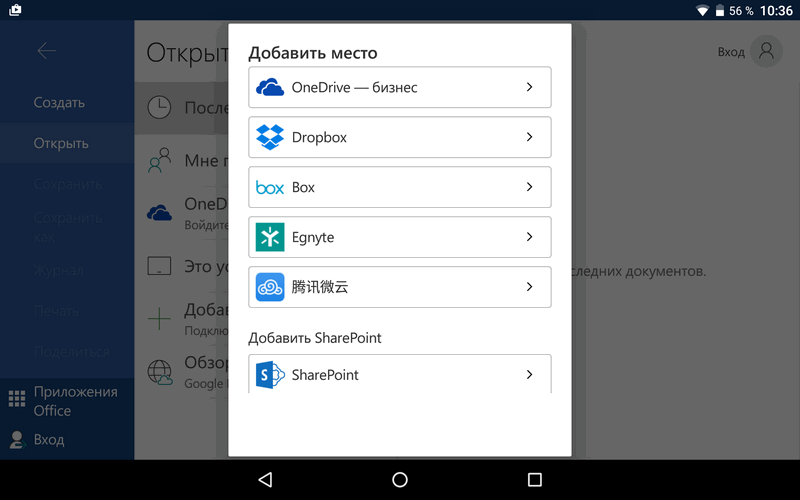The width and height of the screenshot is (800, 500).
Task: Tap the 'Добавить SharePoint' section heading
Action: coord(315,338)
